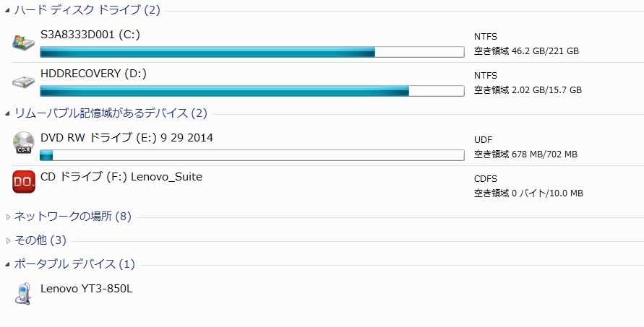Image resolution: width=644 pixels, height=327 pixels.
Task: Expand the その他 group arrow
Action: coord(8,241)
